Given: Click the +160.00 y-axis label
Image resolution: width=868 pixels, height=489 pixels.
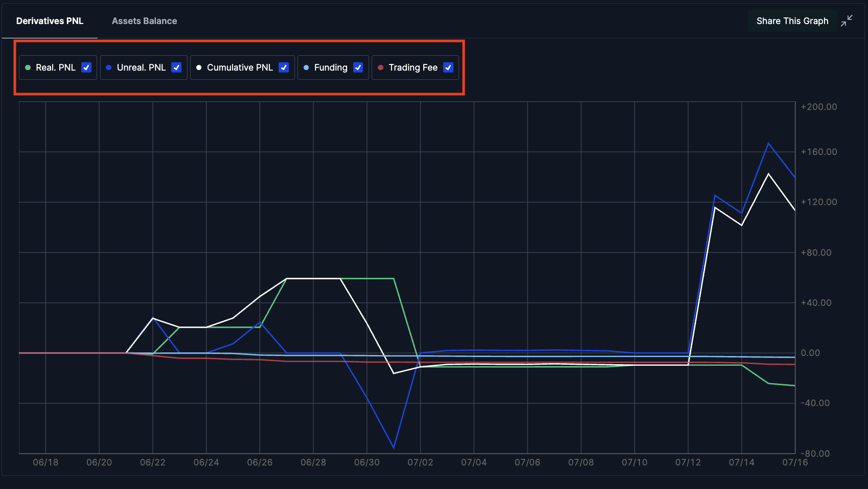Looking at the screenshot, I should [819, 152].
